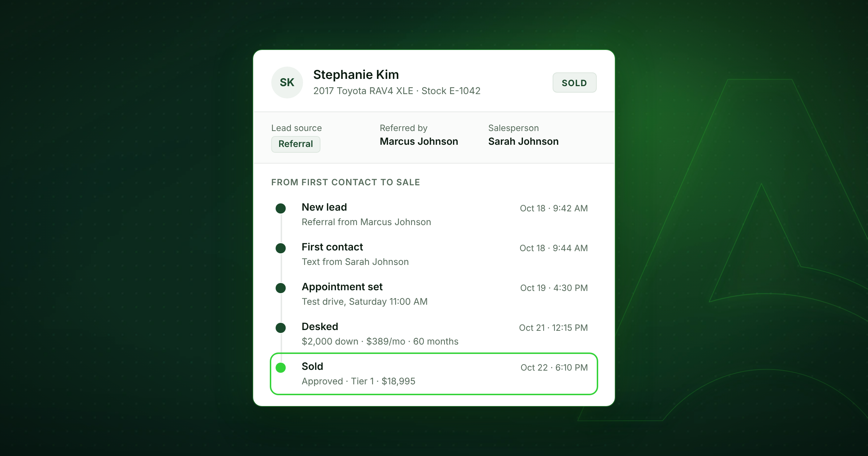Click the bright green Sold timeline dot
This screenshot has height=456, width=868.
click(281, 368)
